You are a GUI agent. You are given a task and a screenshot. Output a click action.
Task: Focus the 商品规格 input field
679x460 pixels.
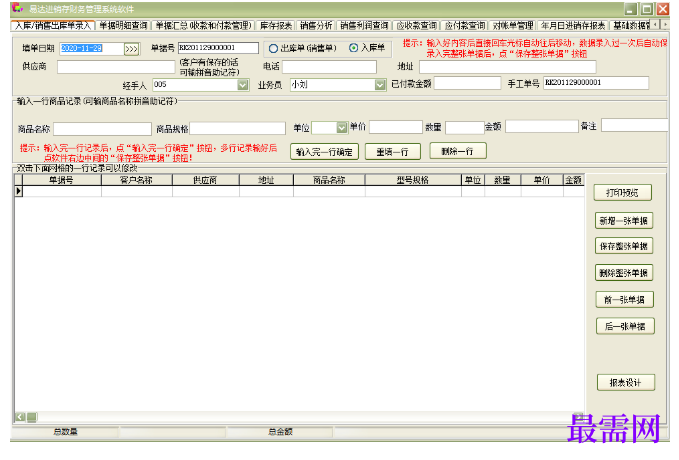click(237, 128)
